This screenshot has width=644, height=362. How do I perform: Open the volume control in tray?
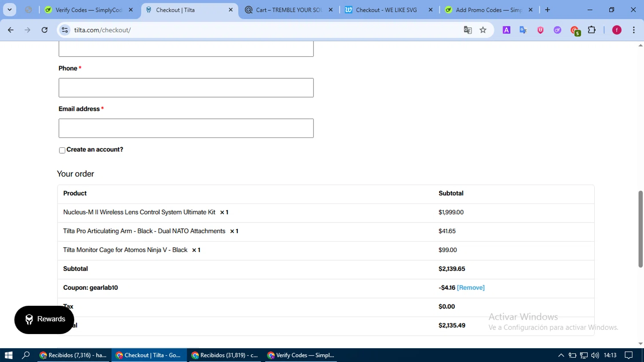click(x=595, y=355)
